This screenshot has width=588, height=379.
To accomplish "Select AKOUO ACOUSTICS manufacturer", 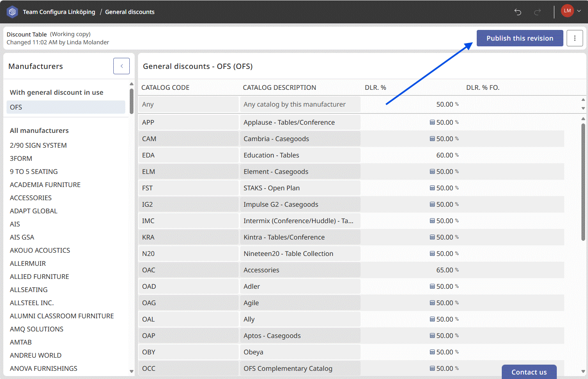I will (40, 250).
